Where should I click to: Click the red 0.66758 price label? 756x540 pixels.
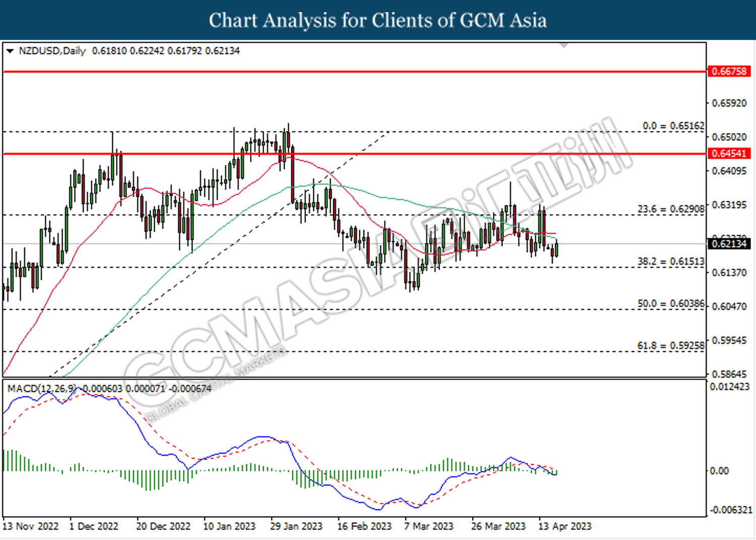(x=729, y=72)
